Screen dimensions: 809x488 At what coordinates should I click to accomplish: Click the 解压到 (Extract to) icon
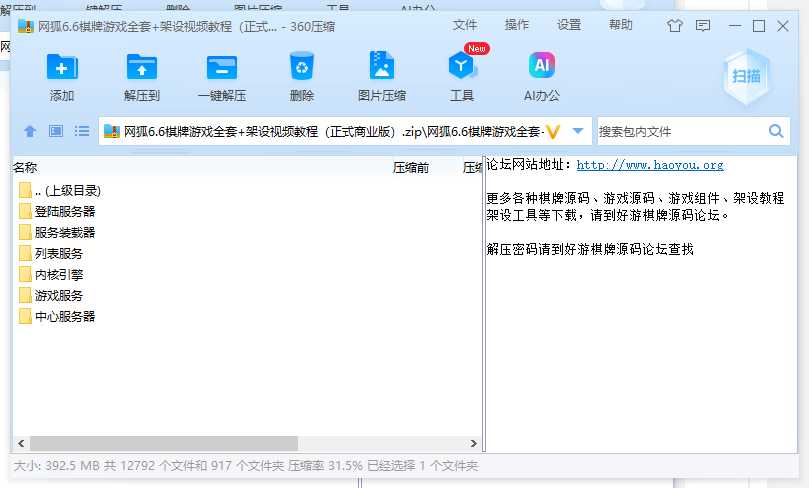point(142,67)
